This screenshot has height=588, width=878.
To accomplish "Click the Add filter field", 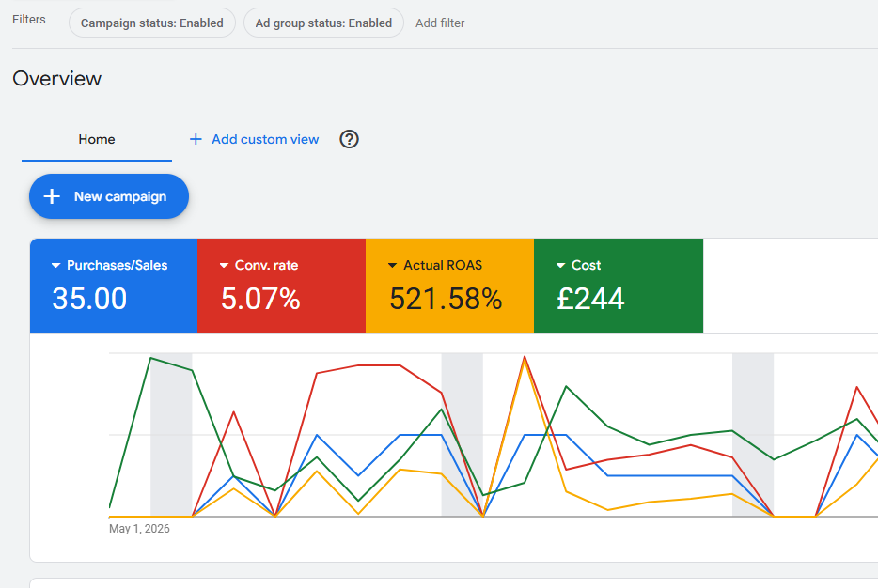I will click(x=440, y=23).
